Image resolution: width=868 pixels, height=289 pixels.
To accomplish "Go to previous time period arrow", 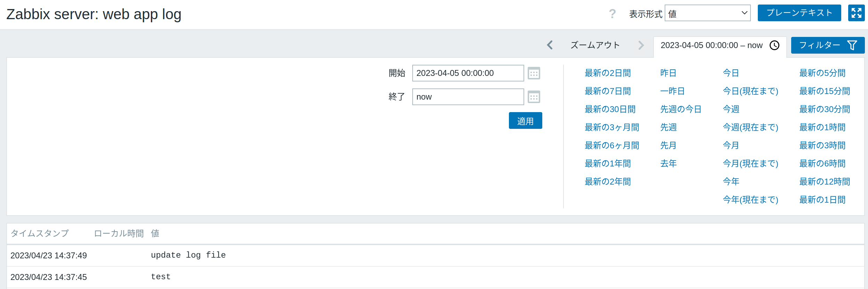I will pos(550,45).
